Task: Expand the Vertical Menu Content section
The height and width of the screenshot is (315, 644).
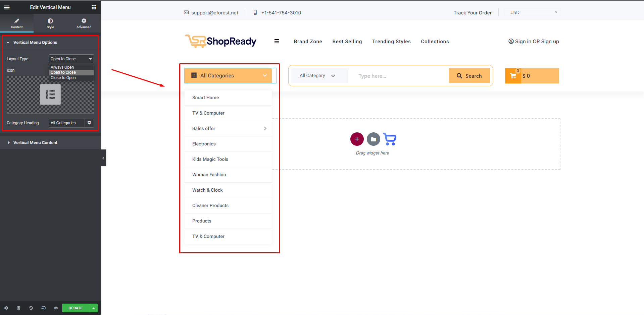Action: (35, 143)
